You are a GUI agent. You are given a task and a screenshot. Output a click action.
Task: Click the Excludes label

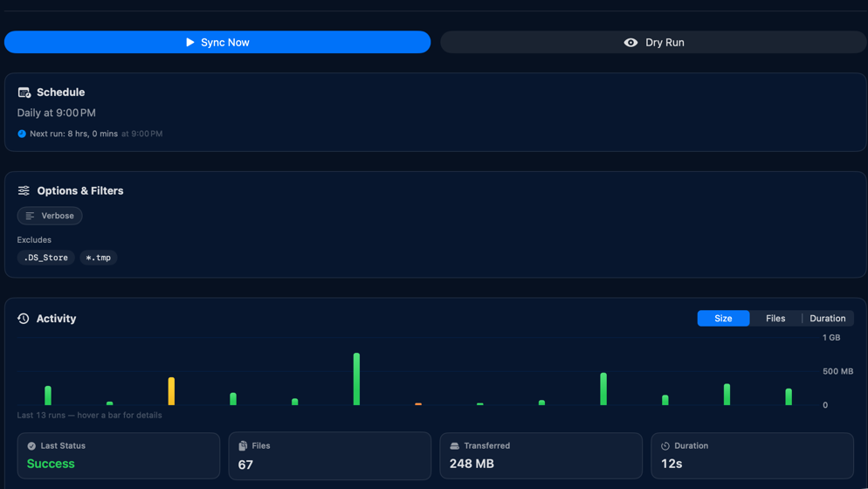click(x=34, y=240)
